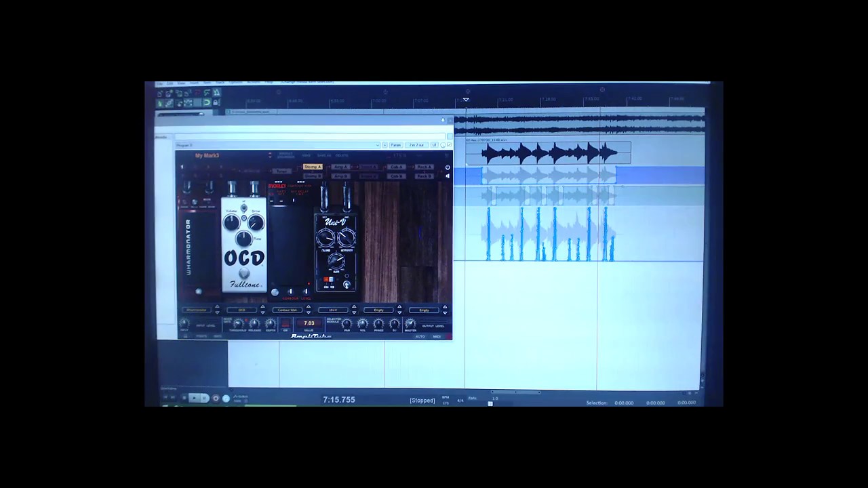Screen dimensions: 868x488
Task: Click Save As in AmpliTube header
Action: [324, 155]
